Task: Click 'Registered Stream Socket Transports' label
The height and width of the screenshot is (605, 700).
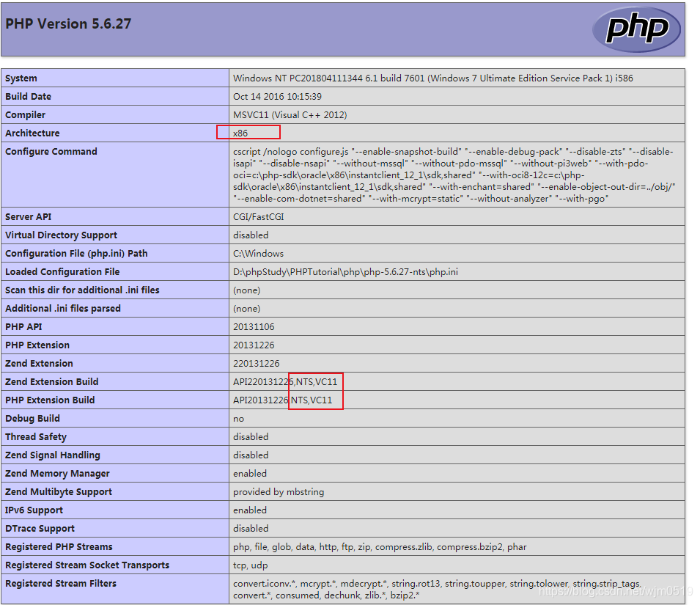Action: click(x=87, y=565)
